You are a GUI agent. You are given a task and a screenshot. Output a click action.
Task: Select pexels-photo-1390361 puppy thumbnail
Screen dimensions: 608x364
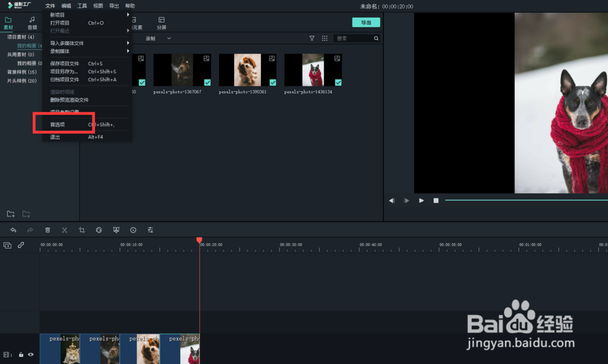pyautogui.click(x=247, y=70)
